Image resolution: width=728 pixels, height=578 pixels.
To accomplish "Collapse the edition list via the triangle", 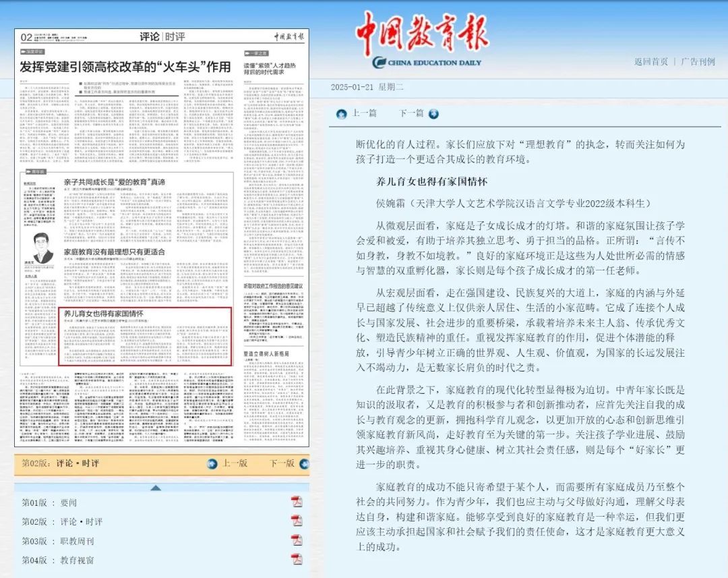I will pyautogui.click(x=156, y=487).
